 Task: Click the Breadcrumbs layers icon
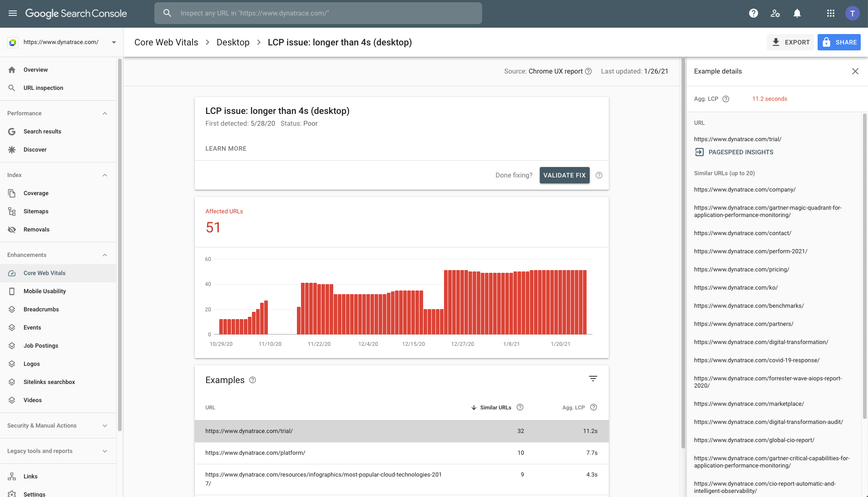(x=12, y=310)
